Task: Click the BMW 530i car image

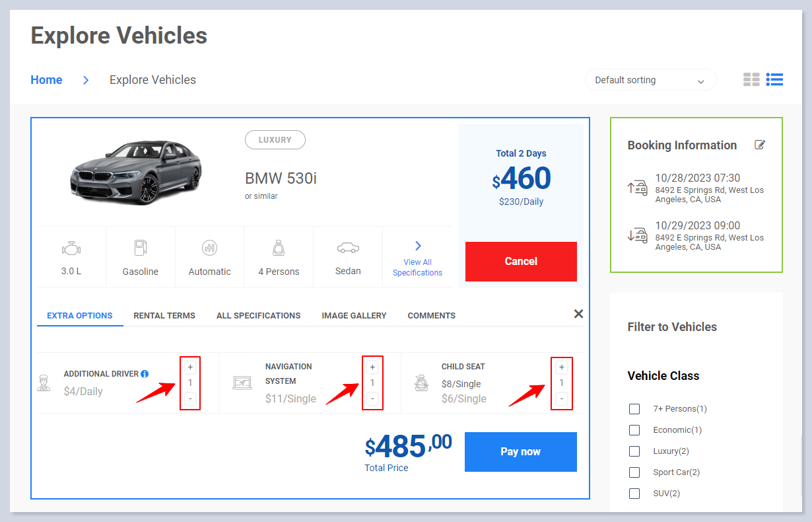Action: coord(136,172)
